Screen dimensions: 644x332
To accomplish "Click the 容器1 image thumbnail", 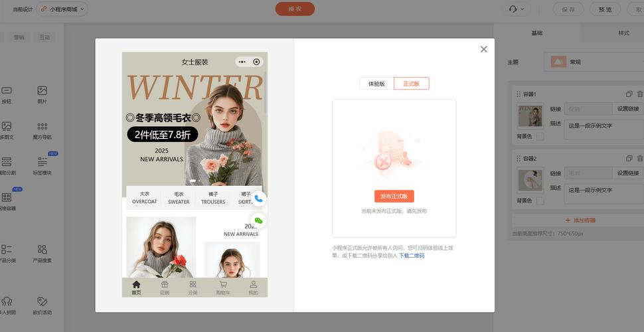I will (x=530, y=116).
